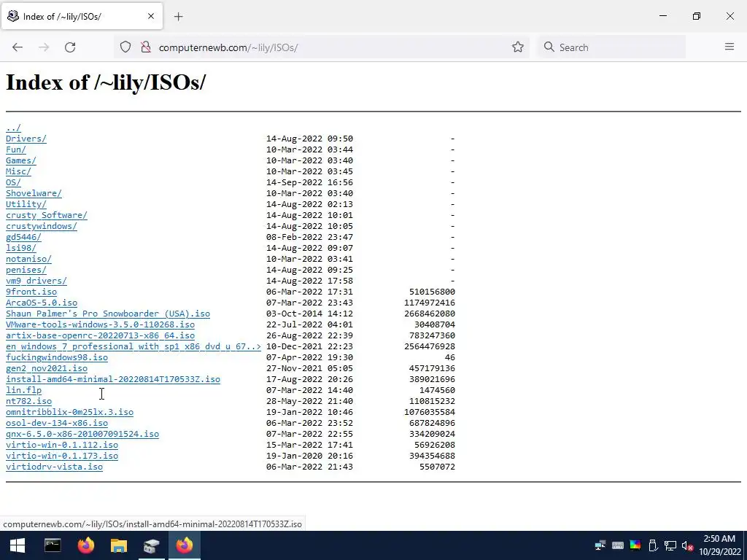
Task: Switch to the active Firefox window in taskbar
Action: tap(185, 545)
